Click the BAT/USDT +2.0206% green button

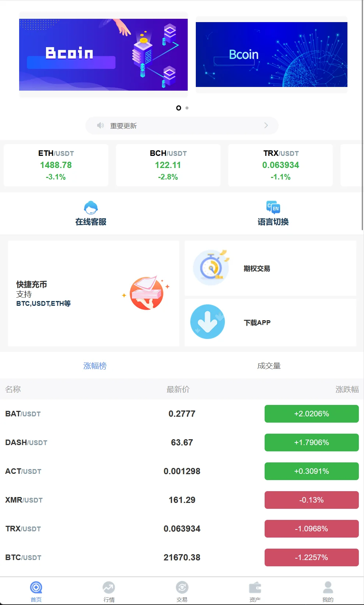(311, 414)
